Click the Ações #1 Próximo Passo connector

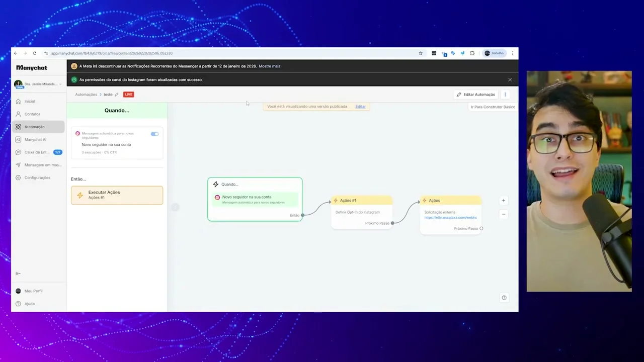392,223
